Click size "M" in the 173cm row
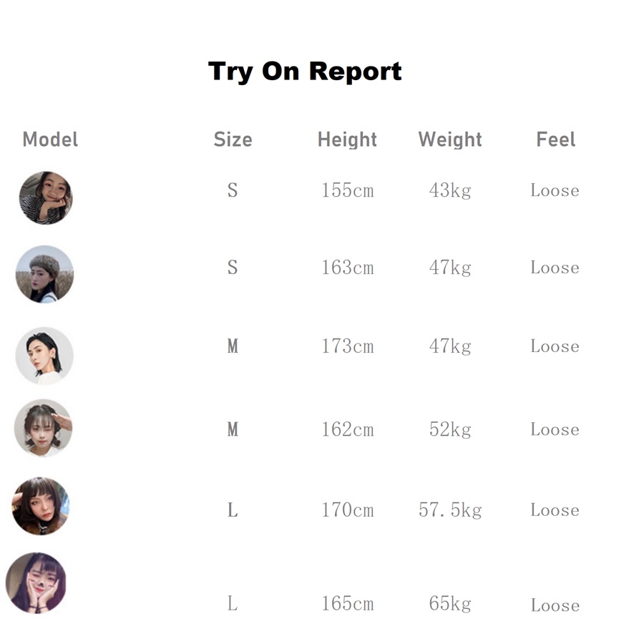 point(233,346)
